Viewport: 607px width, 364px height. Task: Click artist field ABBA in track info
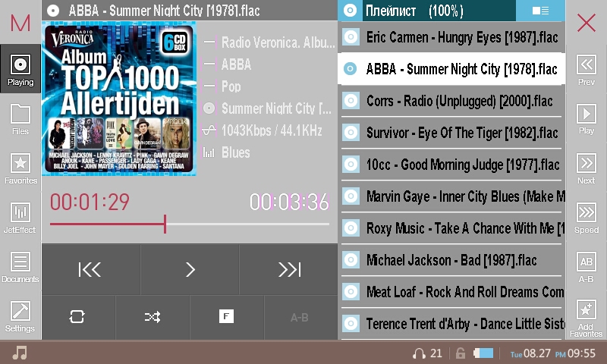236,64
